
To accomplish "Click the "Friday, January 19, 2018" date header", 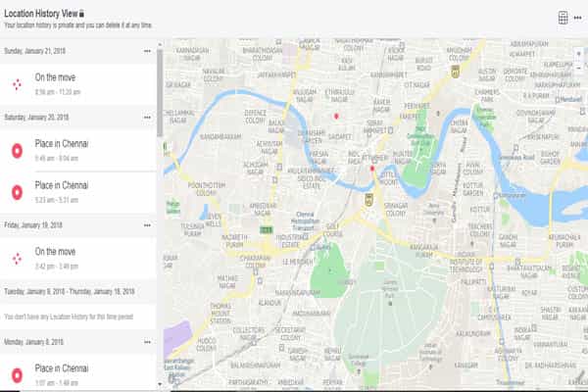I will click(33, 225).
